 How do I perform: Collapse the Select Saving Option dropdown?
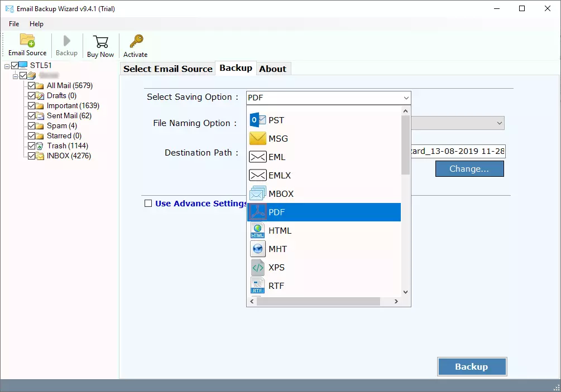click(405, 98)
